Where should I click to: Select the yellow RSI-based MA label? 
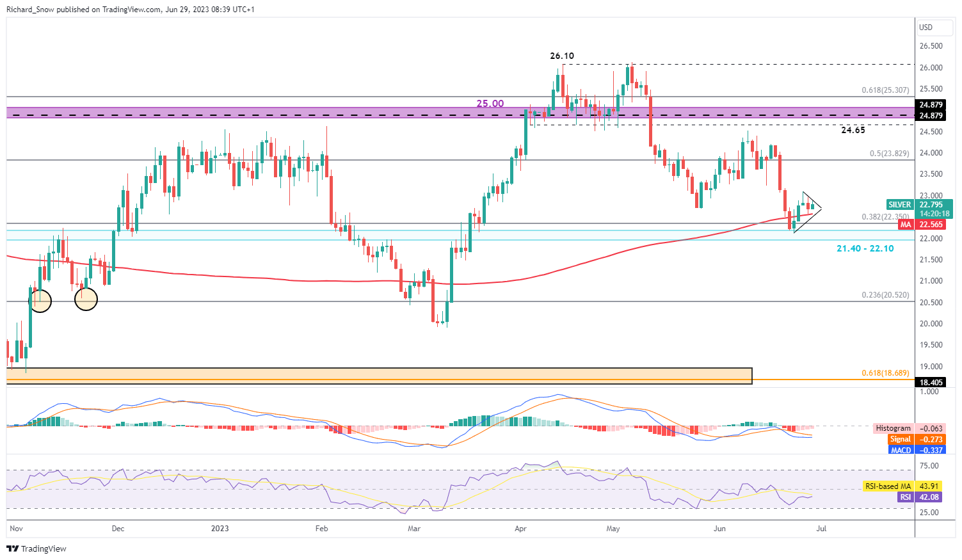pos(888,486)
